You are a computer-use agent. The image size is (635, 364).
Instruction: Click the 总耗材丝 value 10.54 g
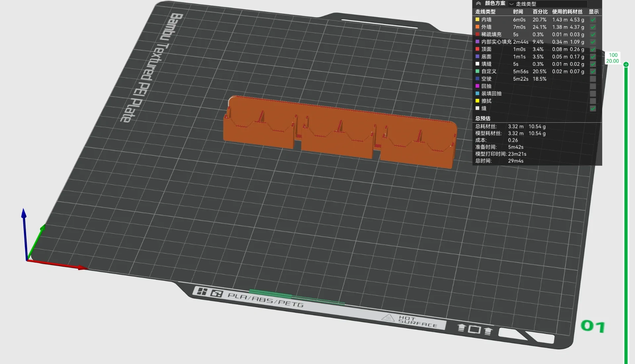pos(537,127)
